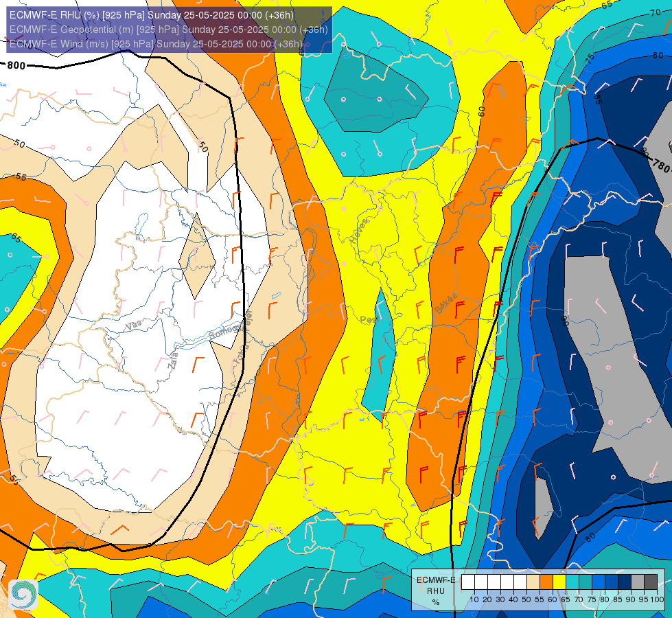672x618 pixels.
Task: Select the orange 55–60% legend swatch
Action: (546, 582)
